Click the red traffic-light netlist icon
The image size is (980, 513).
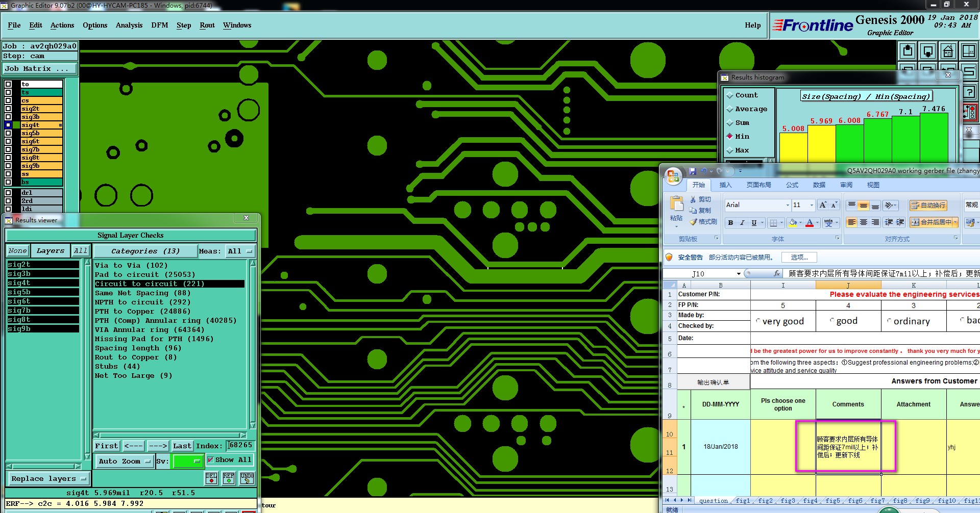pyautogui.click(x=970, y=112)
